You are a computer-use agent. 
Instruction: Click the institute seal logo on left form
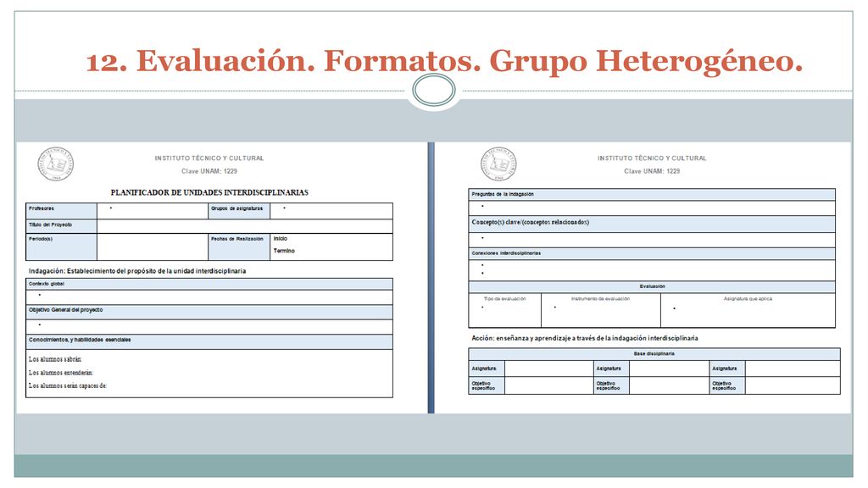(x=55, y=164)
